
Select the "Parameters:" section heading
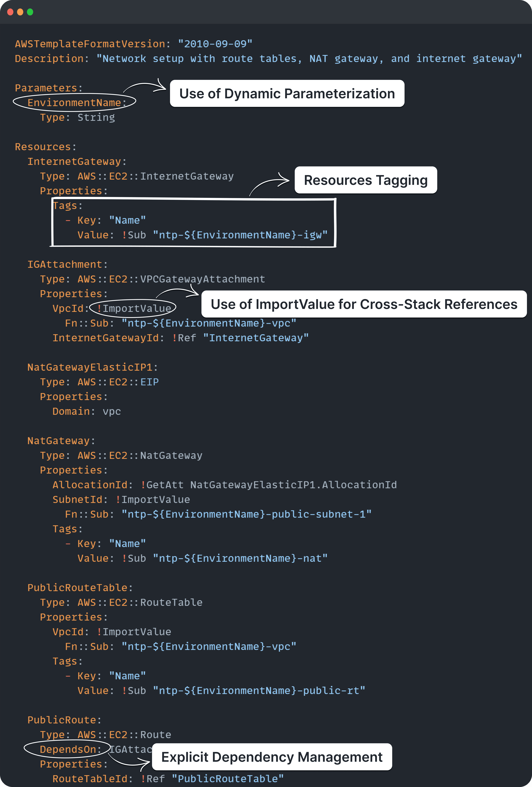(x=49, y=88)
